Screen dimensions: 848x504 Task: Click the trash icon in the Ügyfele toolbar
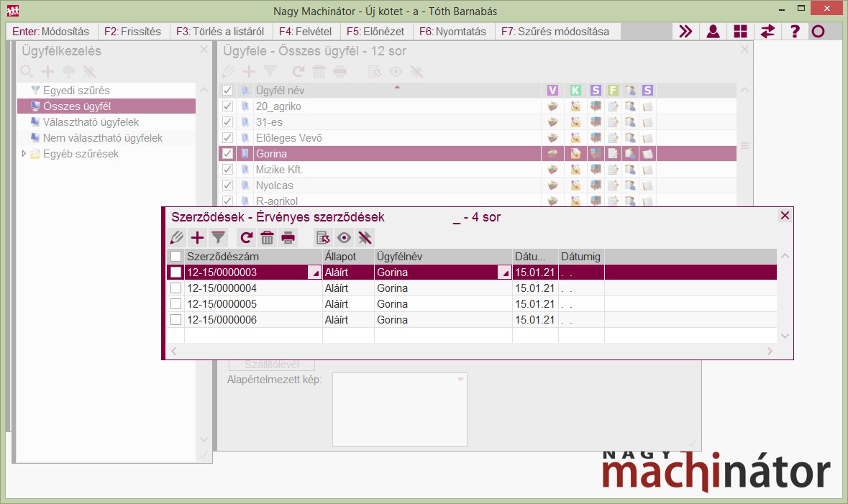[x=319, y=71]
